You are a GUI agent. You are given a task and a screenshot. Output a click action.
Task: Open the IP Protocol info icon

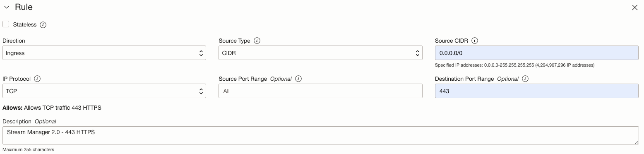click(x=37, y=79)
